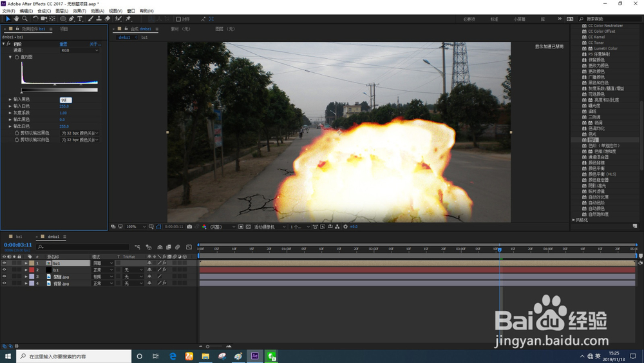The image size is (644, 363).
Task: Select the Puppet Pin tool
Action: tap(128, 19)
